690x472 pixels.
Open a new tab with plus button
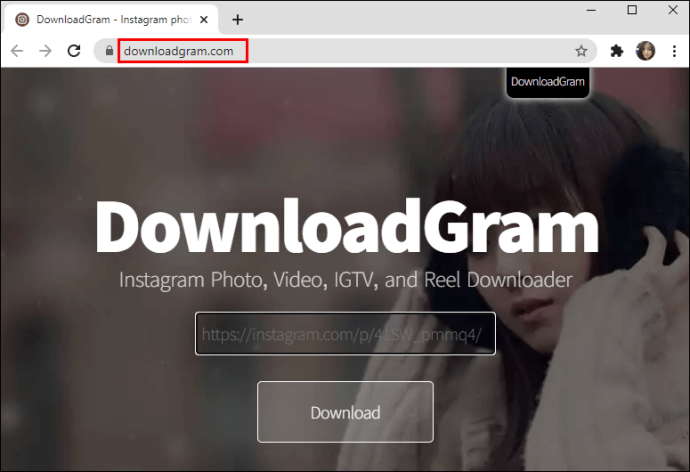point(238,19)
